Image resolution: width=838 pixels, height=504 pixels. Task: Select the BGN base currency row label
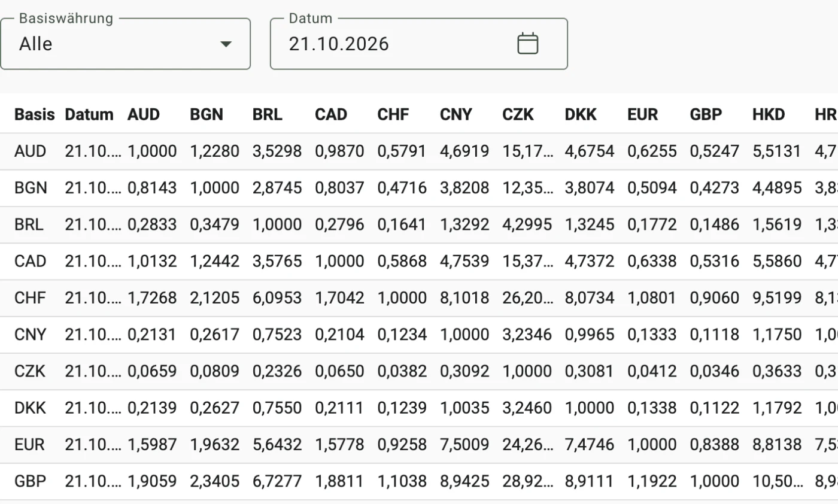31,188
